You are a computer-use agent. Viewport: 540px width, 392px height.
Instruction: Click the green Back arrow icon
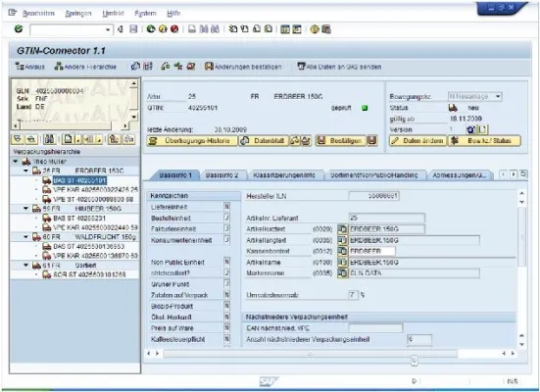151,29
